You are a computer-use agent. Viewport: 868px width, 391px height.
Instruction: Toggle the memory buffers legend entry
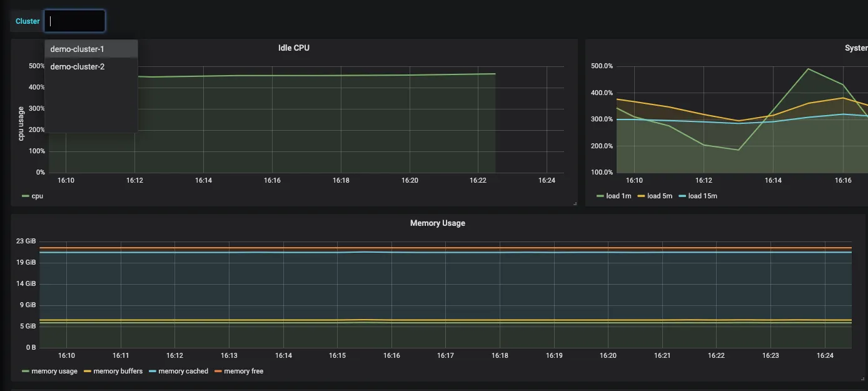pos(118,371)
